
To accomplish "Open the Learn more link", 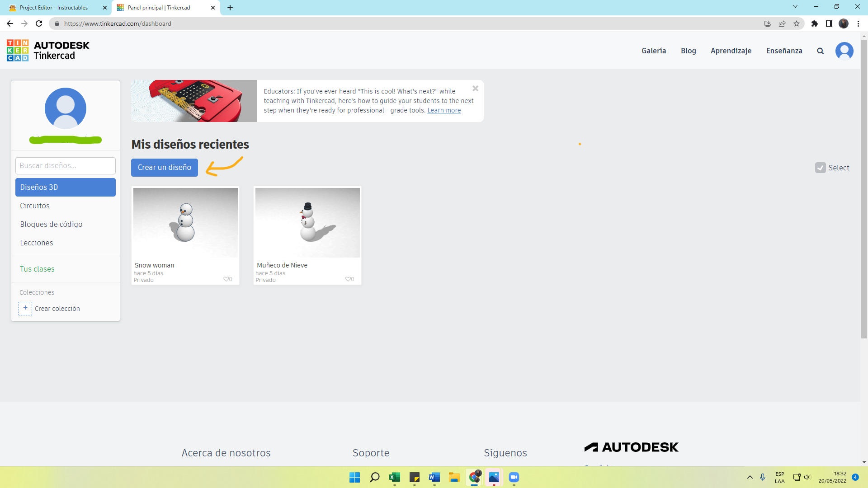I will [444, 110].
